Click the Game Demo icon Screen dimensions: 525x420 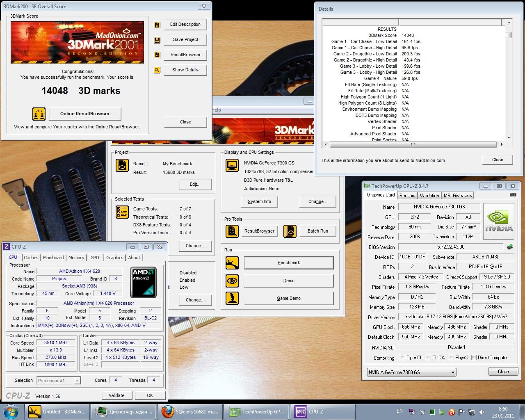point(232,298)
